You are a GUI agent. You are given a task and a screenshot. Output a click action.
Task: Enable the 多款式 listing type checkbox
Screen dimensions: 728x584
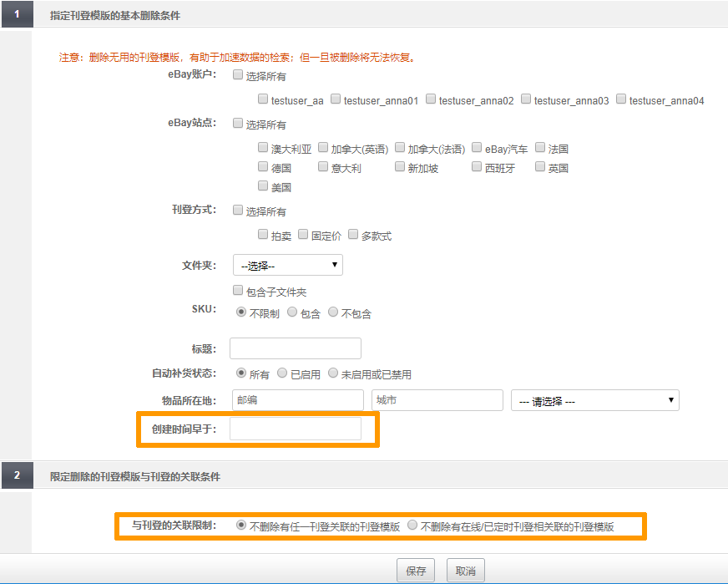coord(353,234)
